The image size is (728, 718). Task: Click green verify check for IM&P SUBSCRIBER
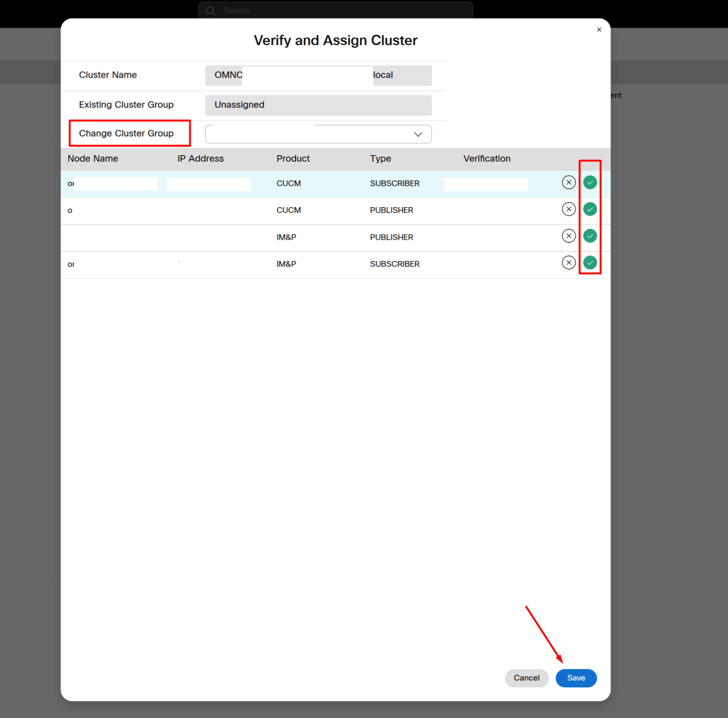point(590,263)
